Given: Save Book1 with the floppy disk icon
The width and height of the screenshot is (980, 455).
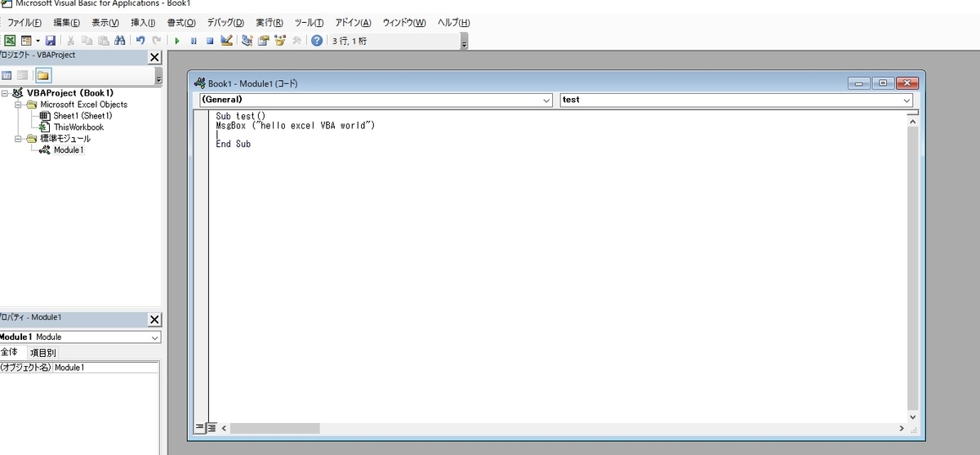Looking at the screenshot, I should [x=51, y=40].
